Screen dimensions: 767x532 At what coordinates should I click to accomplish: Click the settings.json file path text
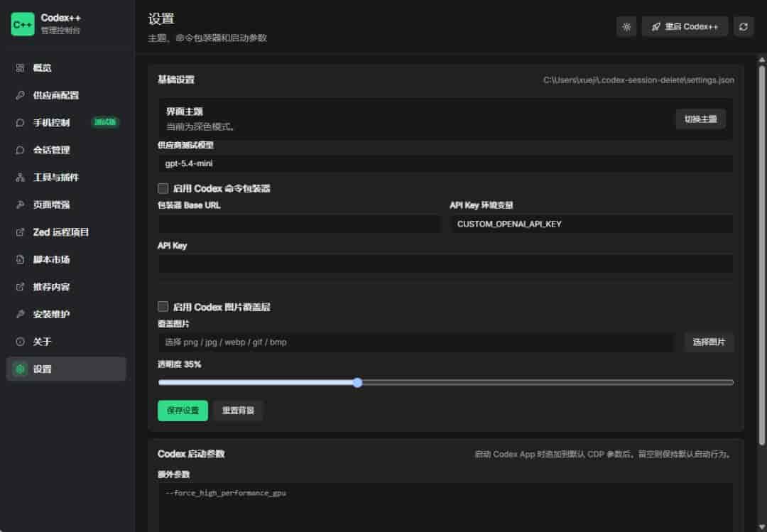tap(638, 80)
